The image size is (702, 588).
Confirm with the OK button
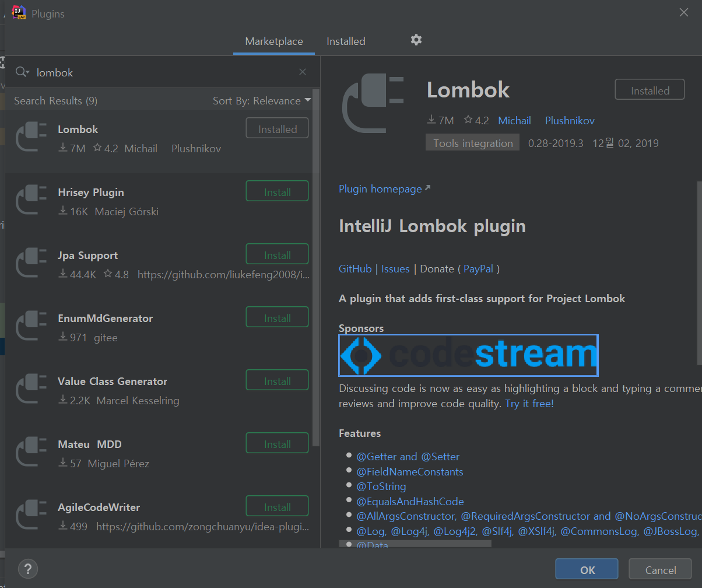tap(587, 570)
